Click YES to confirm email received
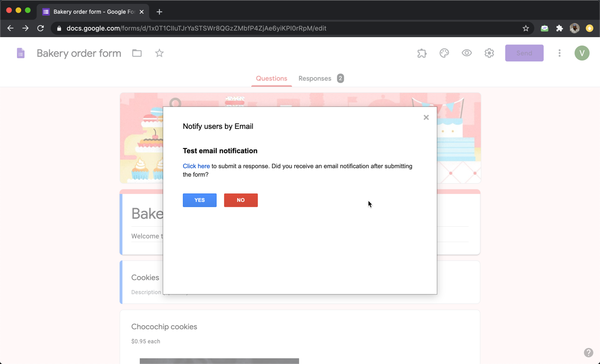 199,200
